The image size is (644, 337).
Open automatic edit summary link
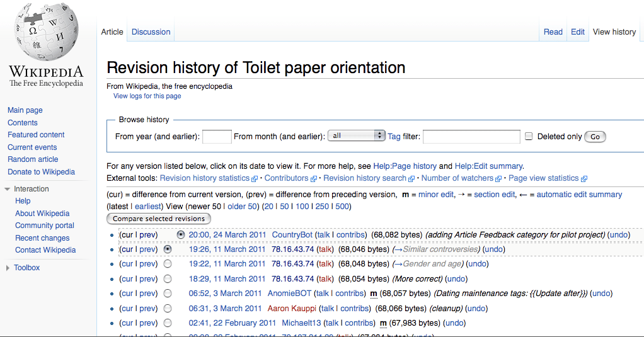pyautogui.click(x=579, y=195)
